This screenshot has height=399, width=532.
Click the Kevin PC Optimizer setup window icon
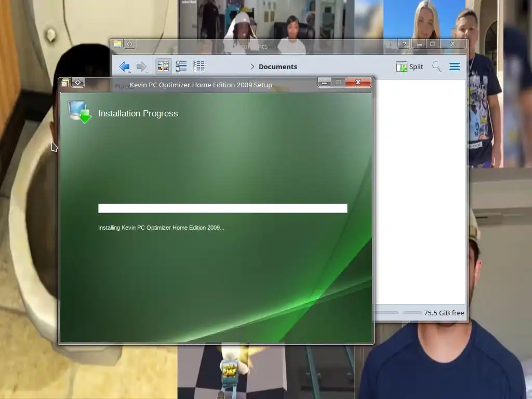click(x=65, y=83)
